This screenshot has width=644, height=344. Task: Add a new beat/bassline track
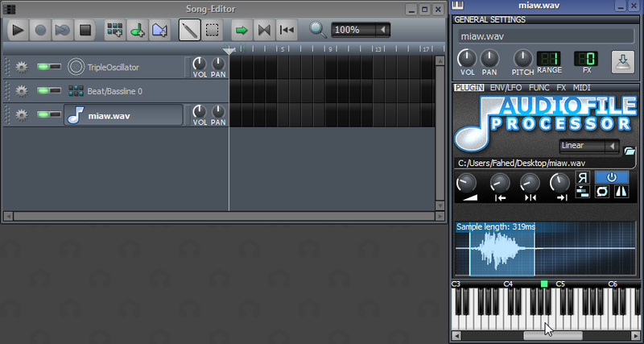115,30
